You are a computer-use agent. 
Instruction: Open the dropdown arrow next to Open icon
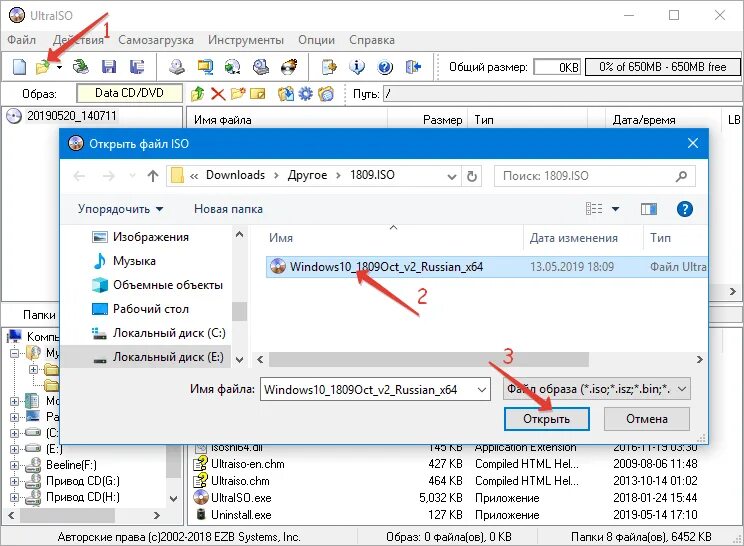point(59,67)
